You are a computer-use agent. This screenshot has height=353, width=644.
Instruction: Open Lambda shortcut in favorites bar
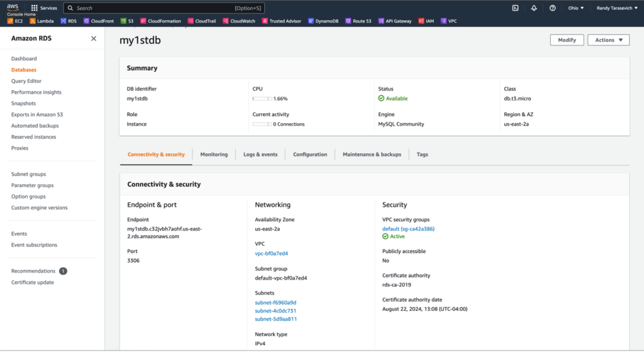42,21
